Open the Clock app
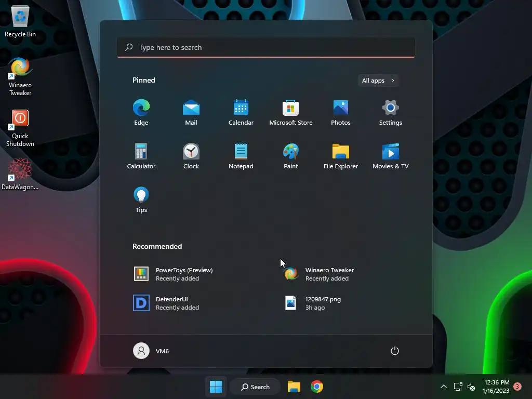The height and width of the screenshot is (399, 532). (x=191, y=156)
